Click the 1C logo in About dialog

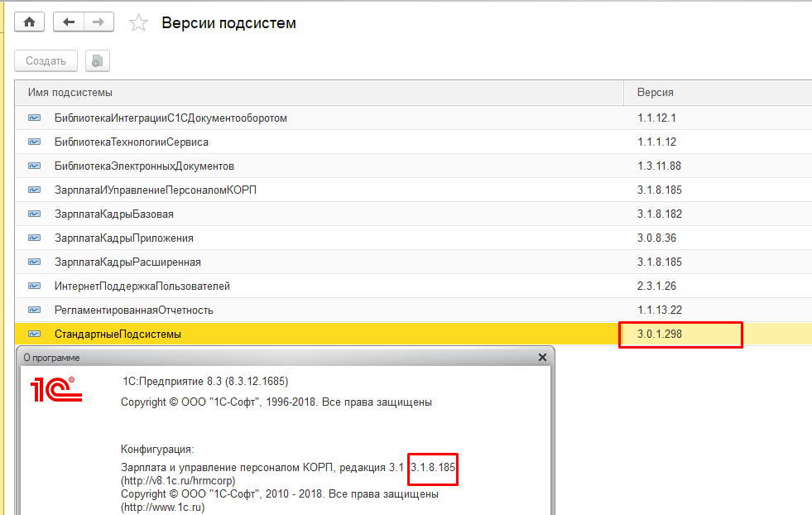click(56, 390)
